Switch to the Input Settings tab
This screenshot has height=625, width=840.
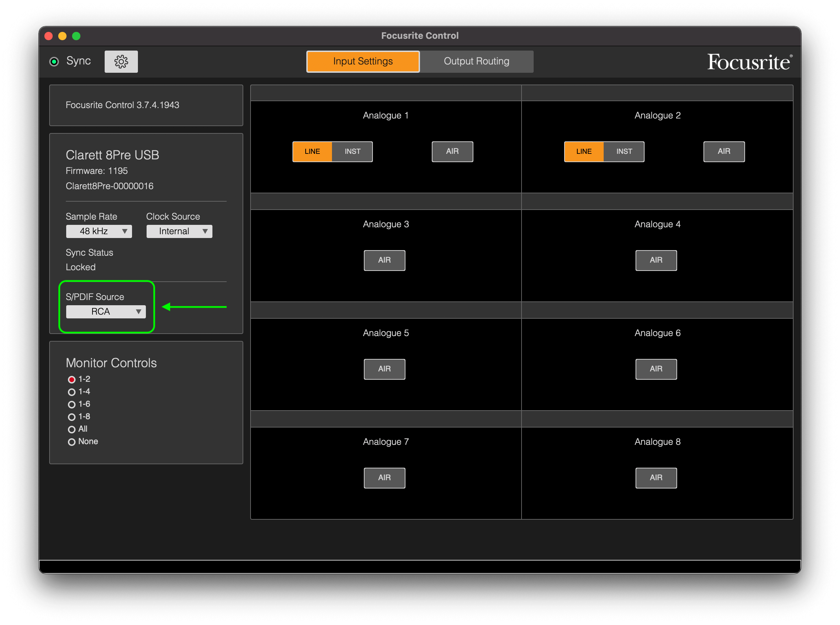click(x=363, y=61)
